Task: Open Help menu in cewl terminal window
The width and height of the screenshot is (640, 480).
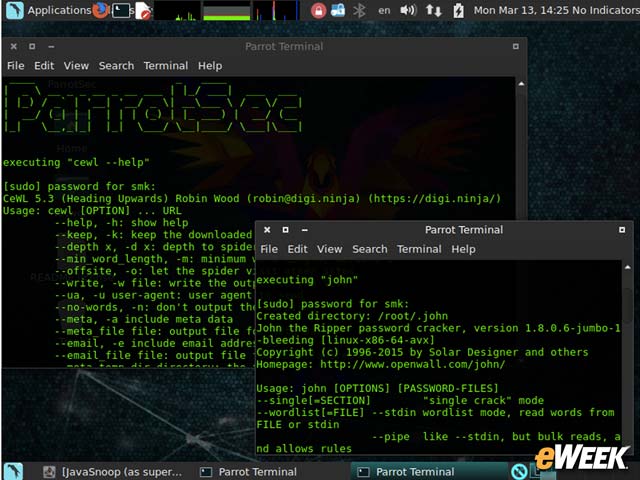Action: click(210, 66)
